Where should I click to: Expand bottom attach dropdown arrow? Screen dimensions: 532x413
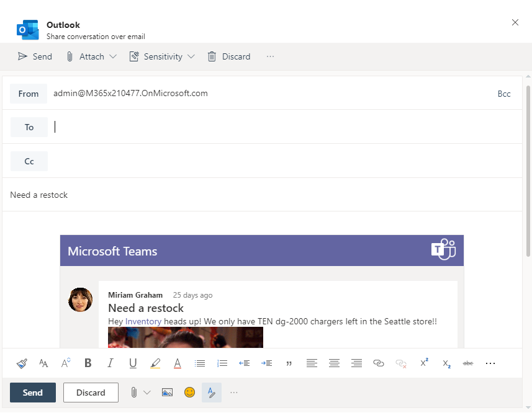pos(147,393)
